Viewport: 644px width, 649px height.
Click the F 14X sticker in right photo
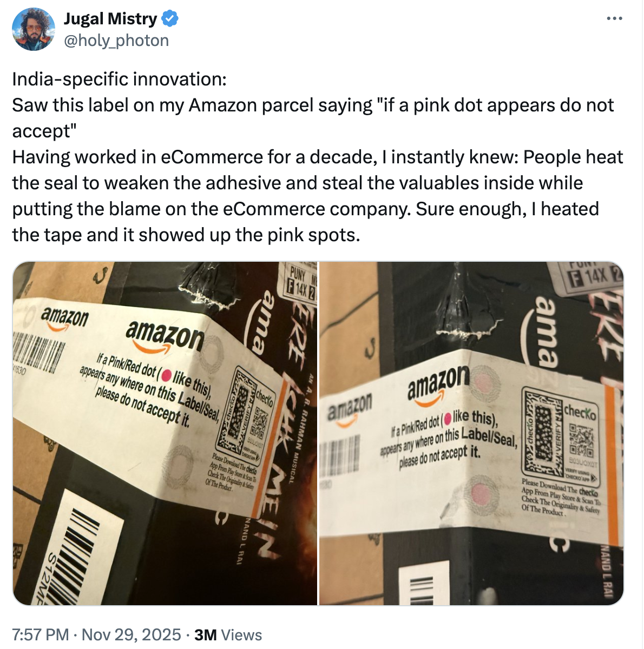coord(587,277)
